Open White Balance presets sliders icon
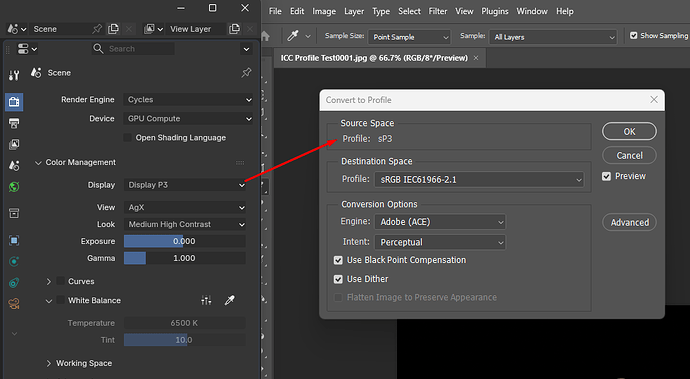Viewport: 690px width, 379px height. click(206, 301)
